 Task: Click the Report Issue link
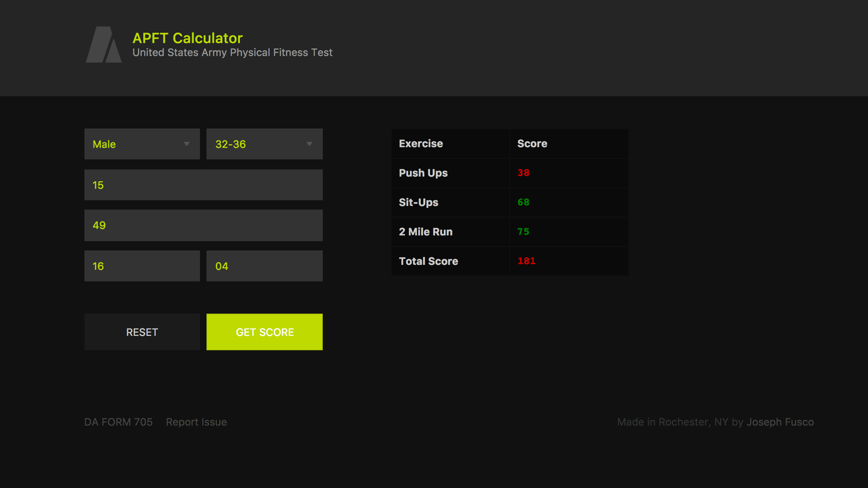(x=196, y=422)
